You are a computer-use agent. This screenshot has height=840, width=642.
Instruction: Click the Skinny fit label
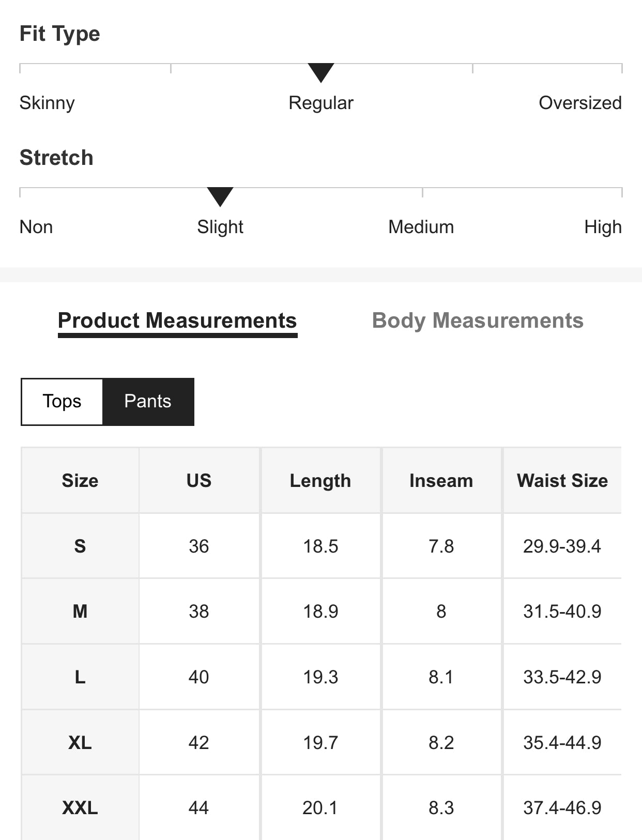click(47, 103)
